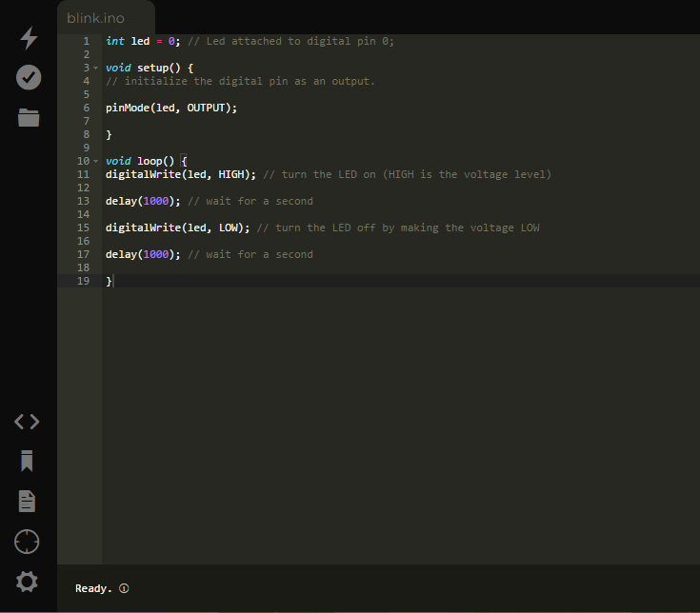Collapse the loop() fold arrow at line 10
This screenshot has width=700, height=613.
tap(95, 161)
